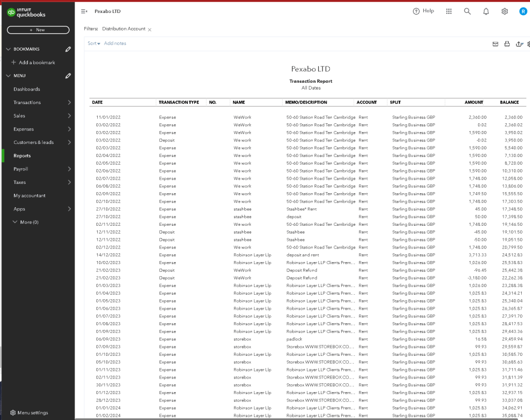Viewport: 530px width, 420px height.
Task: Open My accountant in the sidebar
Action: coord(30,195)
